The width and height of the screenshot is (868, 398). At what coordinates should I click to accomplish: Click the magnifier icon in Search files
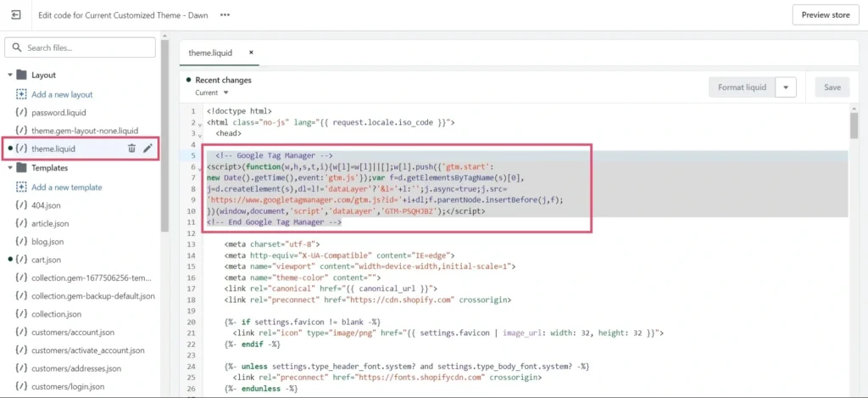17,48
